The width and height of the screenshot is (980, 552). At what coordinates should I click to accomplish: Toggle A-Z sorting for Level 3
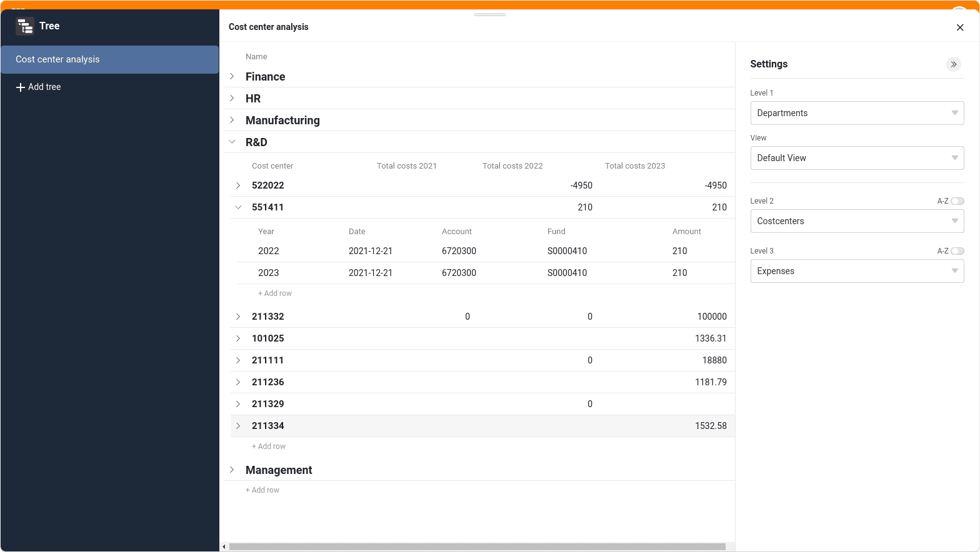957,251
